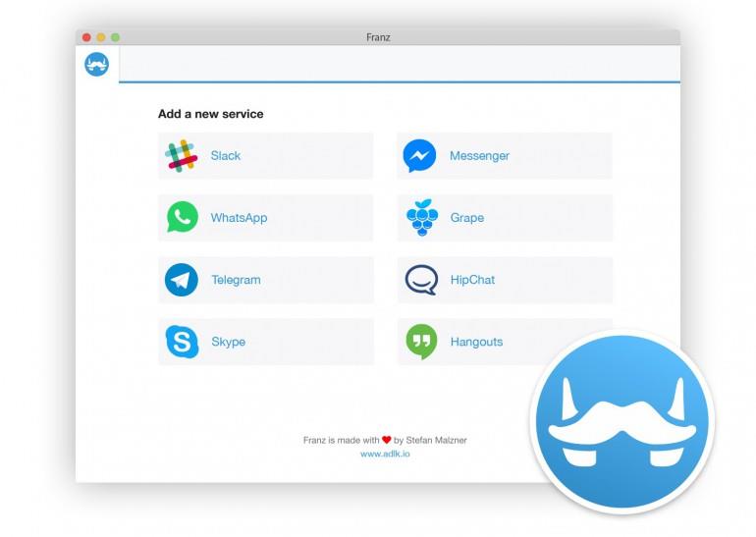The width and height of the screenshot is (756, 537).
Task: Click the red heart in footer
Action: pos(386,440)
